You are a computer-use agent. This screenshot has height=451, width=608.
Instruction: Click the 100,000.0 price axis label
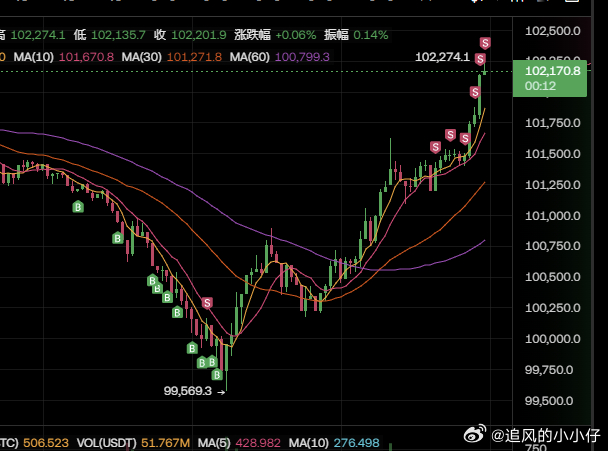tap(553, 339)
